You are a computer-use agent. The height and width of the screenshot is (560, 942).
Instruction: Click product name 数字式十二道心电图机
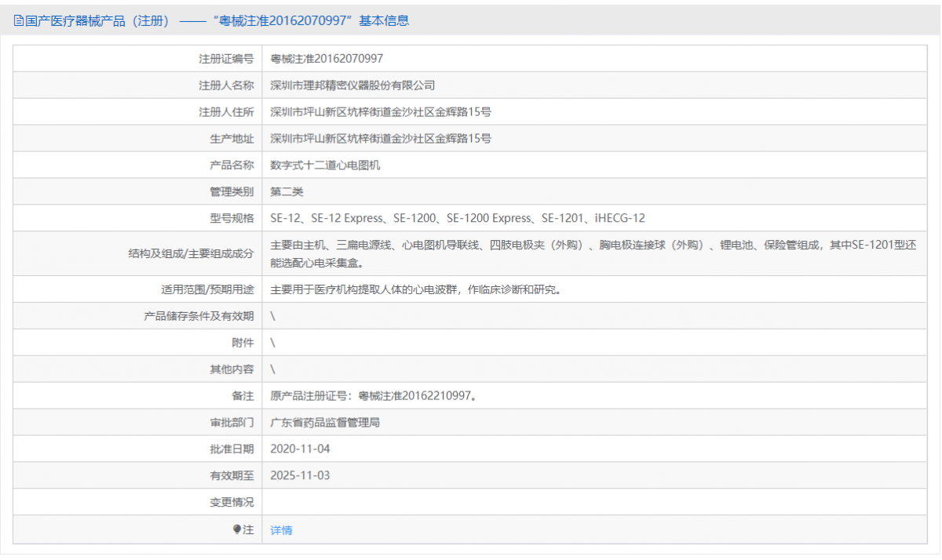point(325,165)
